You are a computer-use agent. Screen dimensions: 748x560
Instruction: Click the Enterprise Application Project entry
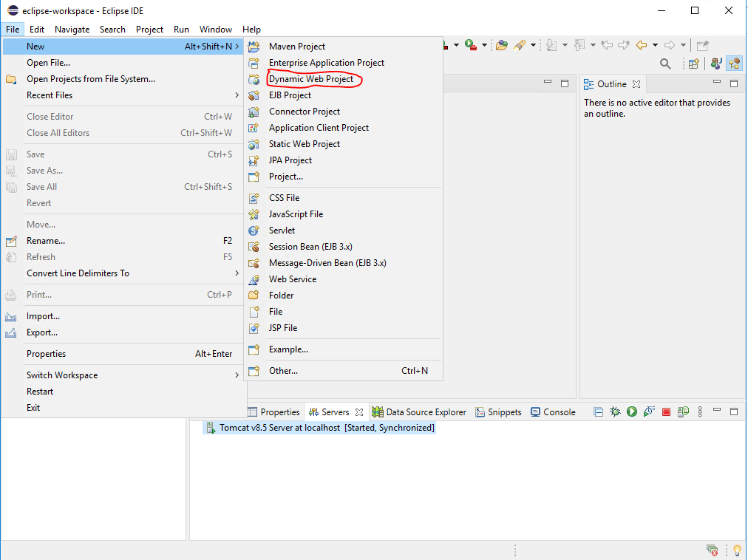tap(326, 63)
